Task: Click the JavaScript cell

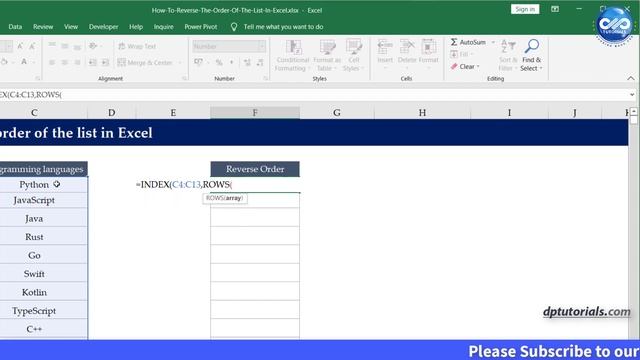Action: [x=43, y=200]
